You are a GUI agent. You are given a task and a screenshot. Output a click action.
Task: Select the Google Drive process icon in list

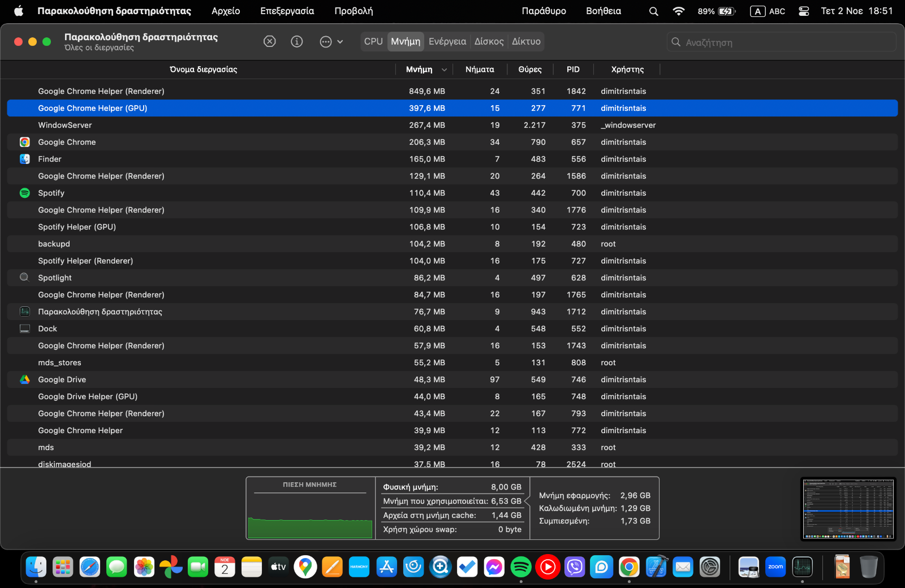tap(24, 379)
